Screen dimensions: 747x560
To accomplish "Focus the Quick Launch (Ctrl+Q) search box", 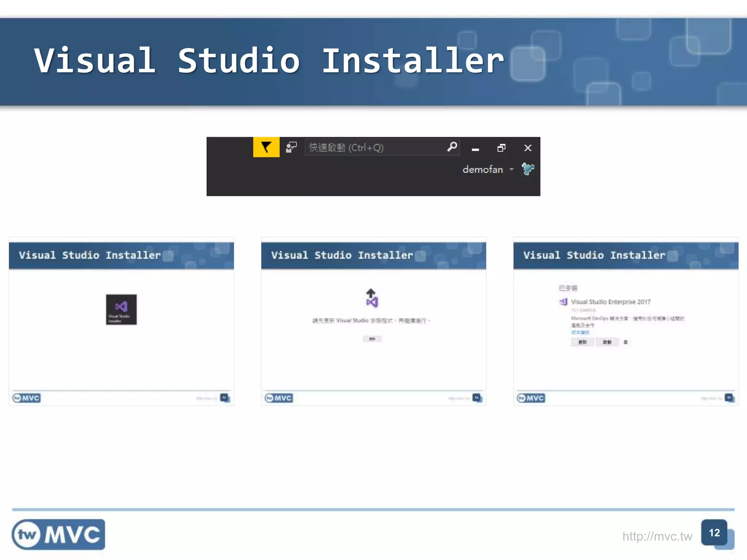I will tap(382, 147).
